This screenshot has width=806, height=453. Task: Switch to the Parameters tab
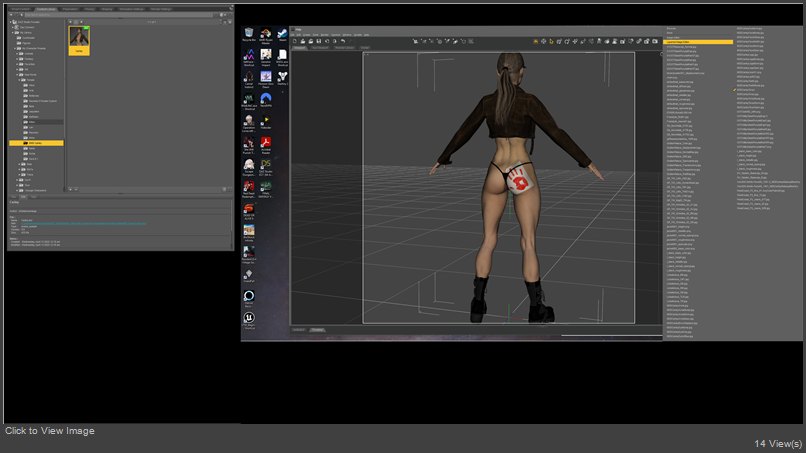coord(70,9)
